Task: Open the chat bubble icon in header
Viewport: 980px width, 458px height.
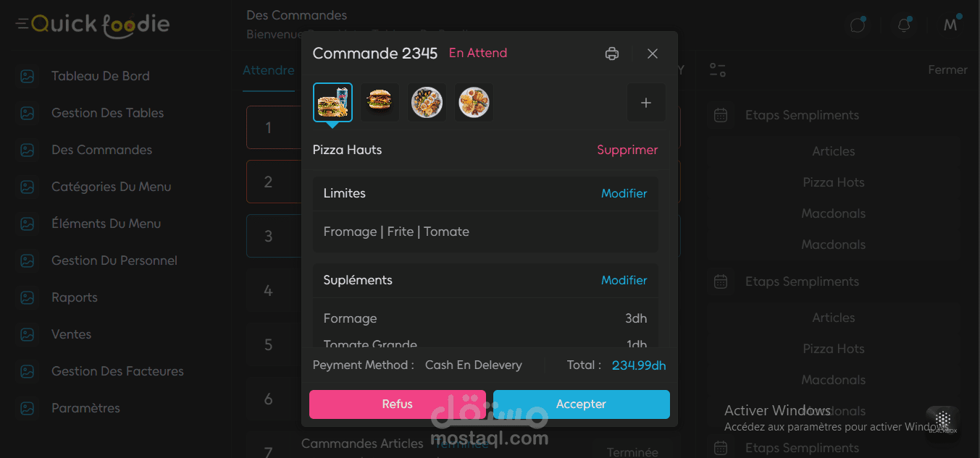Action: 858,25
